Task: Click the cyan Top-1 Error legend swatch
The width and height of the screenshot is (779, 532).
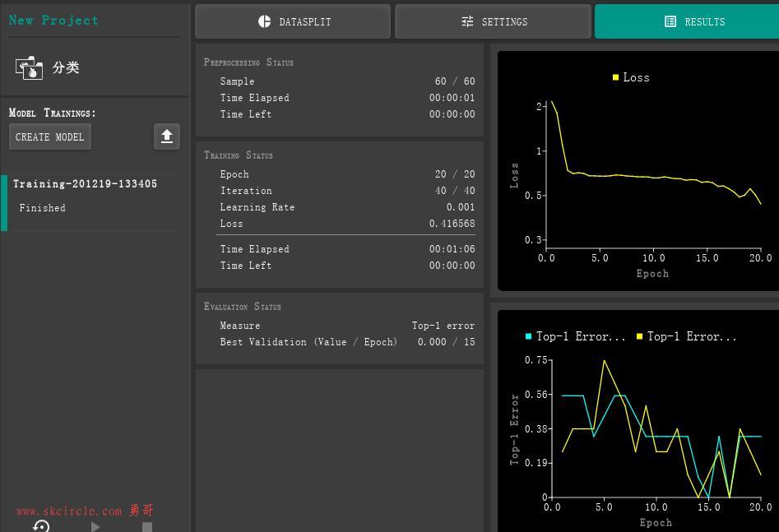Action: [x=529, y=336]
